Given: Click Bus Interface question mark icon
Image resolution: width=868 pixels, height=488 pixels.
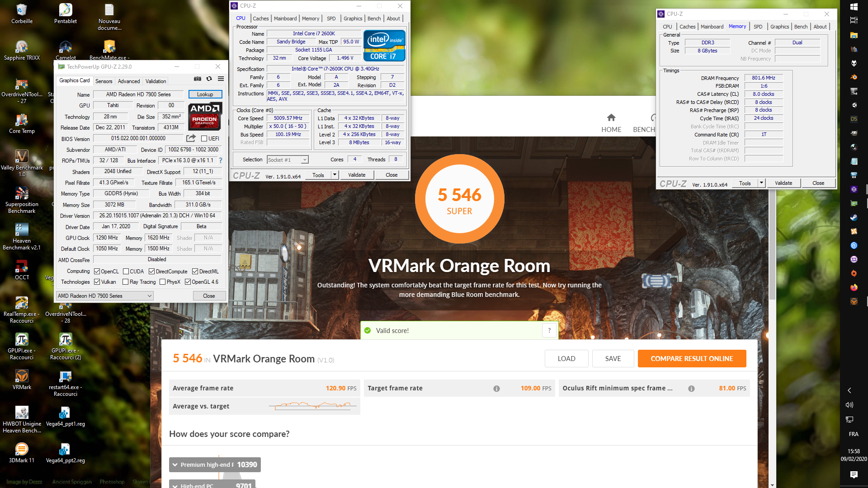Looking at the screenshot, I should (x=221, y=160).
